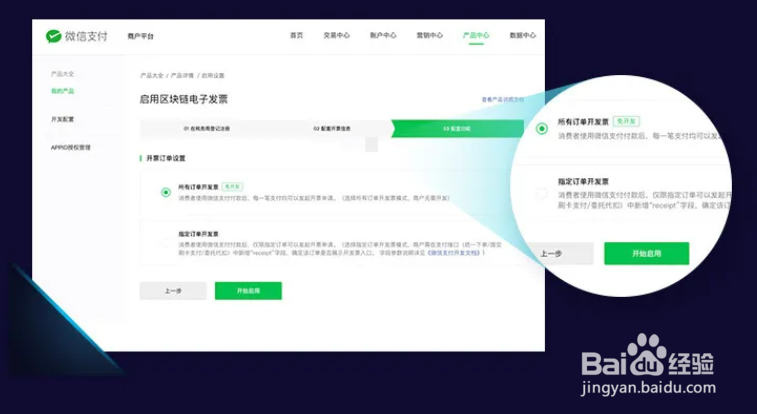Click the 开始启用 button in the magnified circle
Viewport: 757px width, 414px height.
coord(646,253)
